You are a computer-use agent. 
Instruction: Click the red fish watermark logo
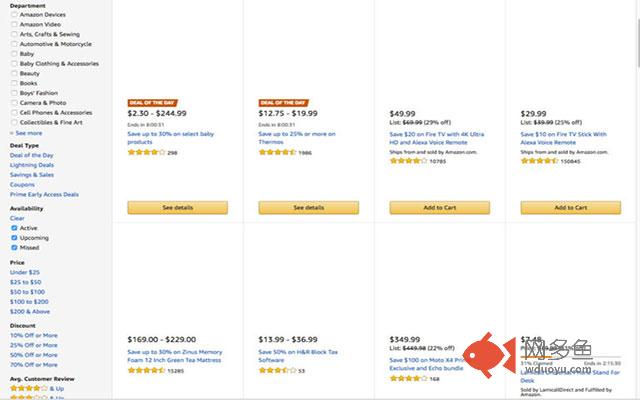click(489, 355)
